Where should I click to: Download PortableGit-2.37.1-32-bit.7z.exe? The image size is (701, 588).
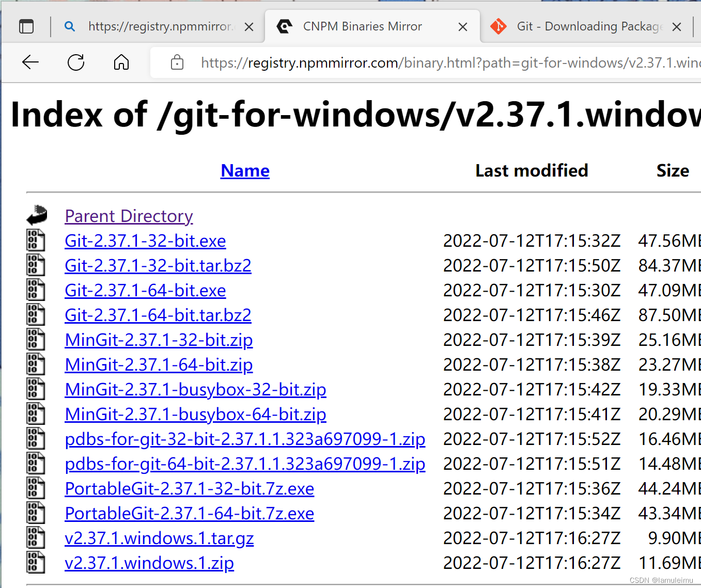pyautogui.click(x=190, y=488)
